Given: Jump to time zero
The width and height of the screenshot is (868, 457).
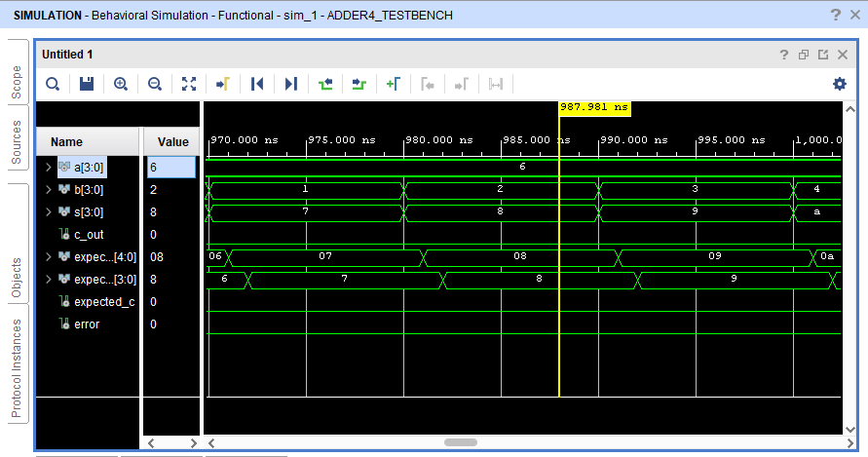Looking at the screenshot, I should pos(257,84).
